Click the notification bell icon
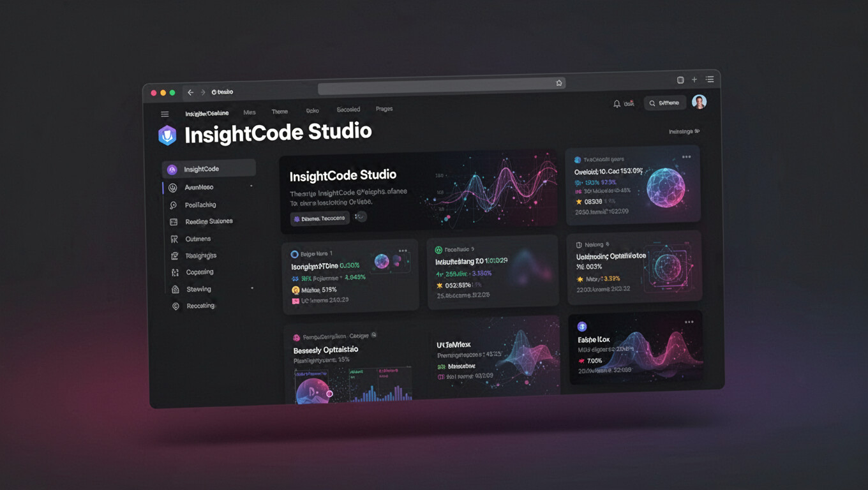This screenshot has width=868, height=490. pyautogui.click(x=617, y=103)
